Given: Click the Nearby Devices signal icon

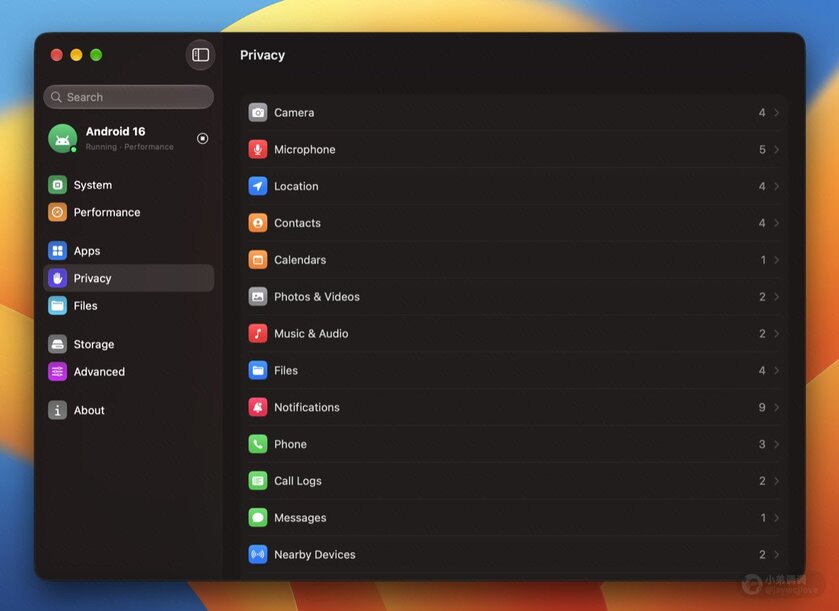Looking at the screenshot, I should 258,555.
